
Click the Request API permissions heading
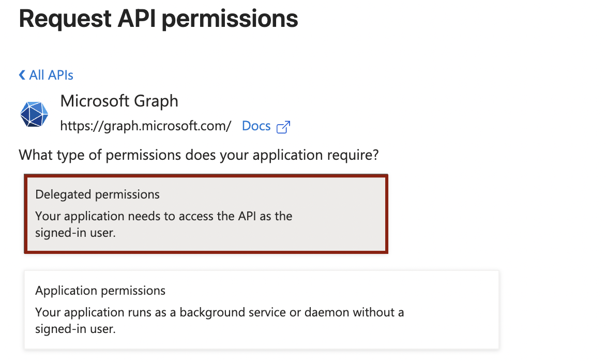(158, 19)
